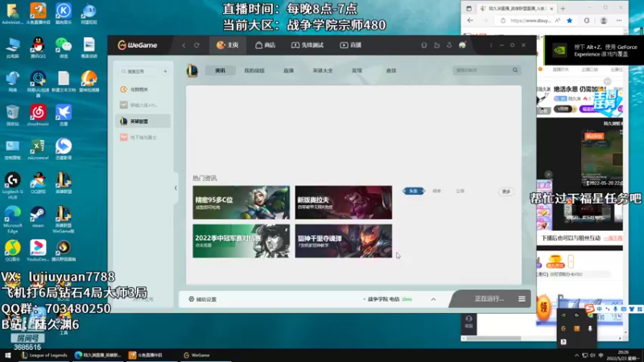644x362 pixels.
Task: Select the 公告 news filter
Action: (x=460, y=191)
